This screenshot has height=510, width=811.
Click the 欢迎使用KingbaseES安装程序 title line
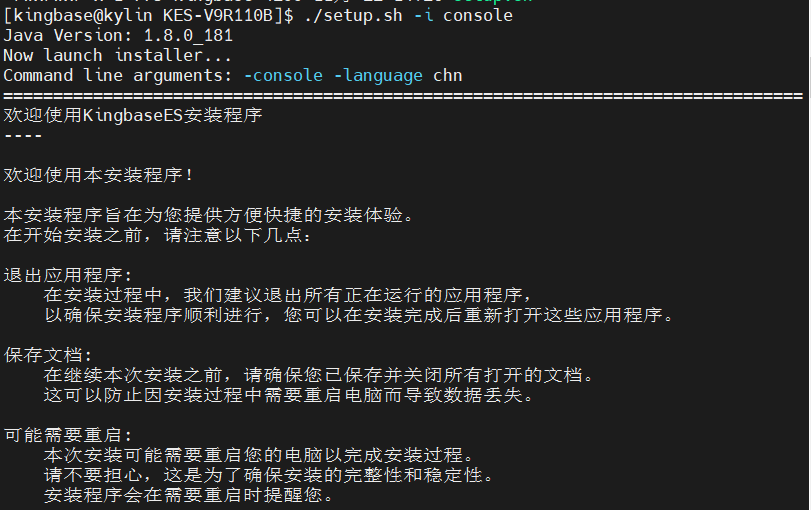(133, 115)
